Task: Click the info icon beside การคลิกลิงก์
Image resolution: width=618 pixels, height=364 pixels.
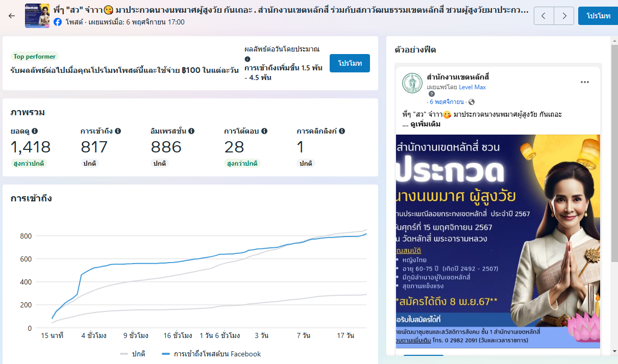Action: point(342,131)
